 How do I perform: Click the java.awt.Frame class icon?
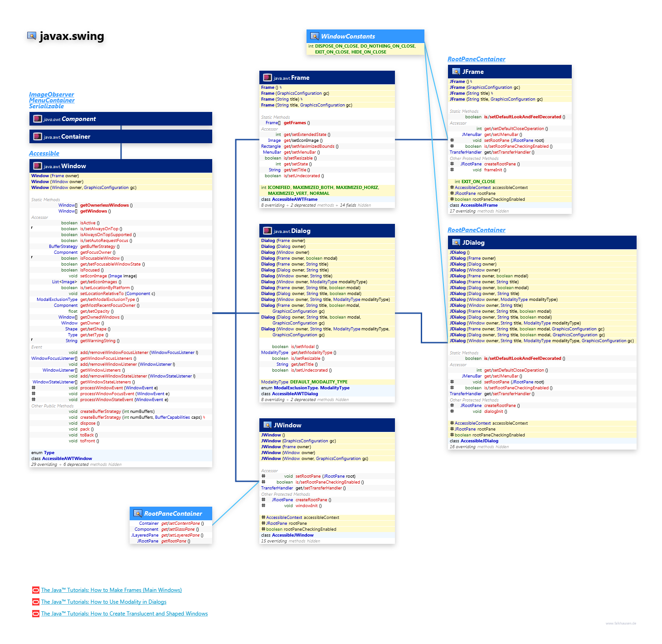pyautogui.click(x=268, y=77)
